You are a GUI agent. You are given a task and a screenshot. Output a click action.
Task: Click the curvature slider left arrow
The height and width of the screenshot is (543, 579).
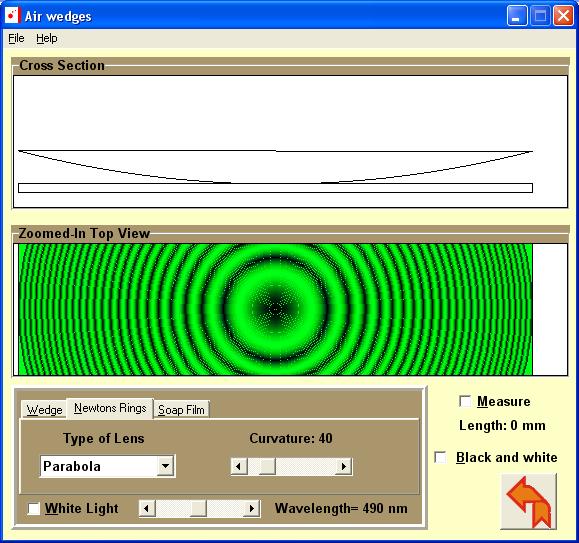point(239,467)
